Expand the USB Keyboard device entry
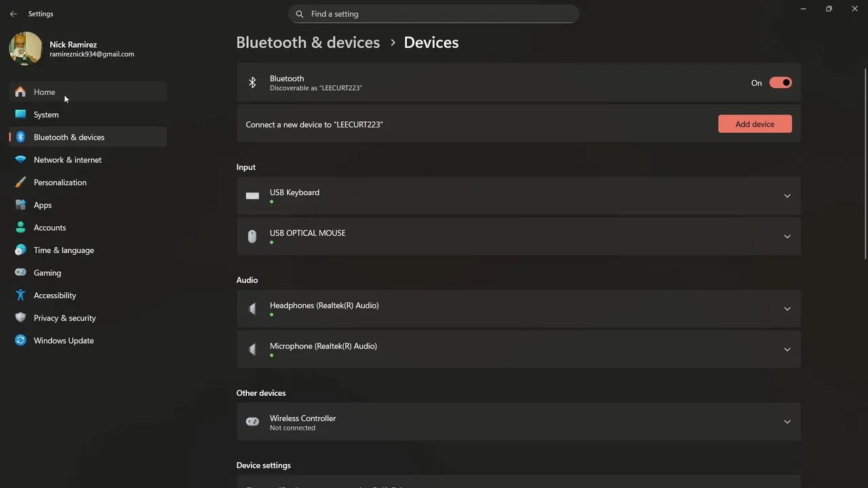The width and height of the screenshot is (868, 488). (x=787, y=196)
